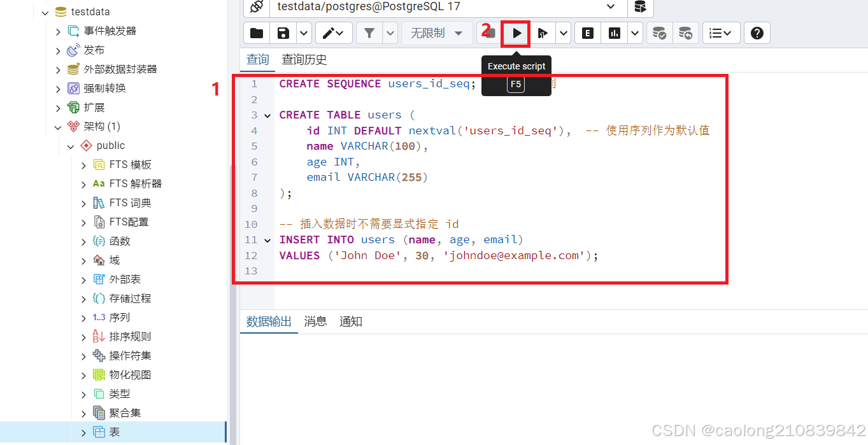Click the 架构 tree icon
Viewport: 868px width, 445px height.
click(73, 127)
